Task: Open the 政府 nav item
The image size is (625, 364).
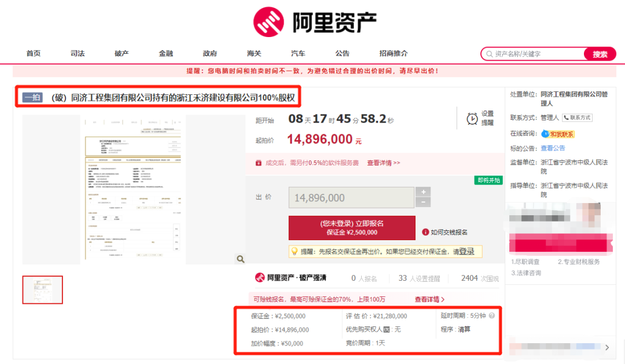Action: coord(210,53)
